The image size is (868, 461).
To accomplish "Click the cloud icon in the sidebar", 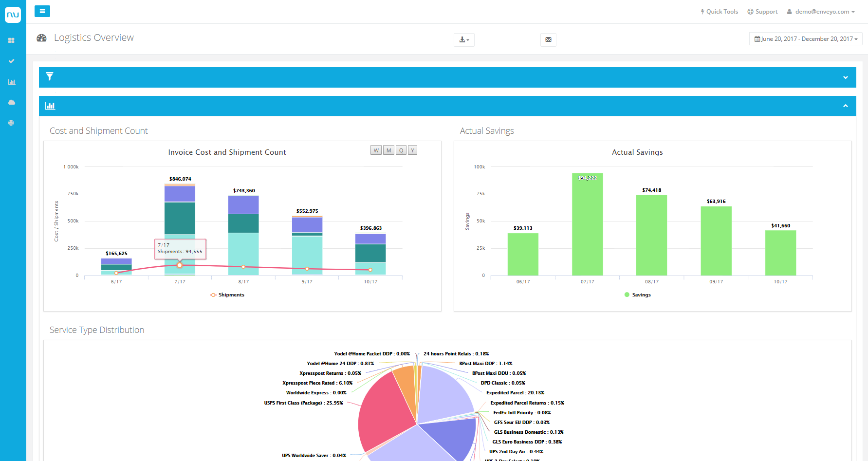I will click(12, 102).
